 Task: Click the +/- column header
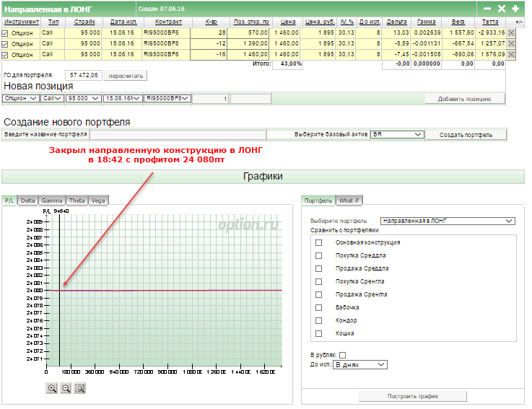coord(519,22)
